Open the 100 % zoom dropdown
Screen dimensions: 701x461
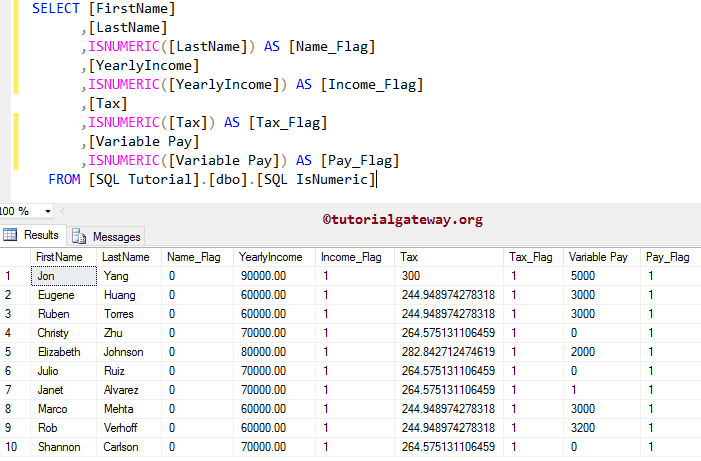[x=47, y=211]
